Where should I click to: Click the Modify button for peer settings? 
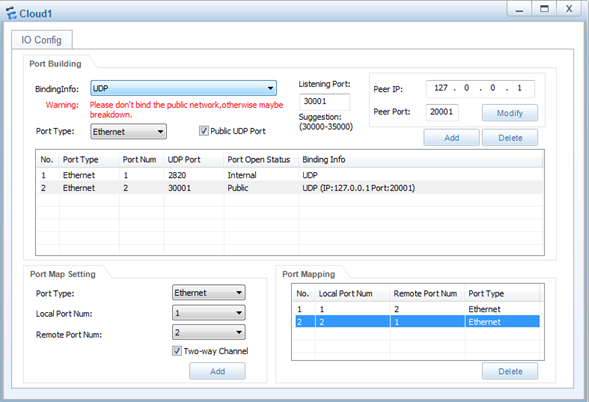pyautogui.click(x=510, y=113)
